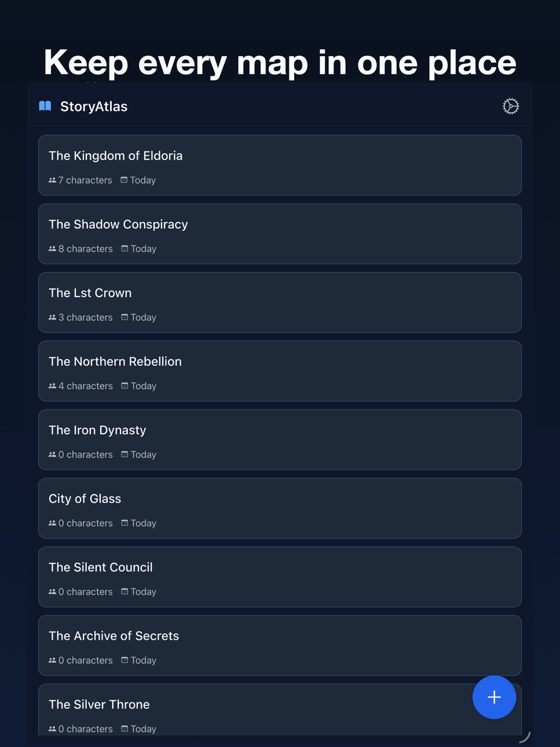Click the StoryAtlas title text

tap(94, 107)
